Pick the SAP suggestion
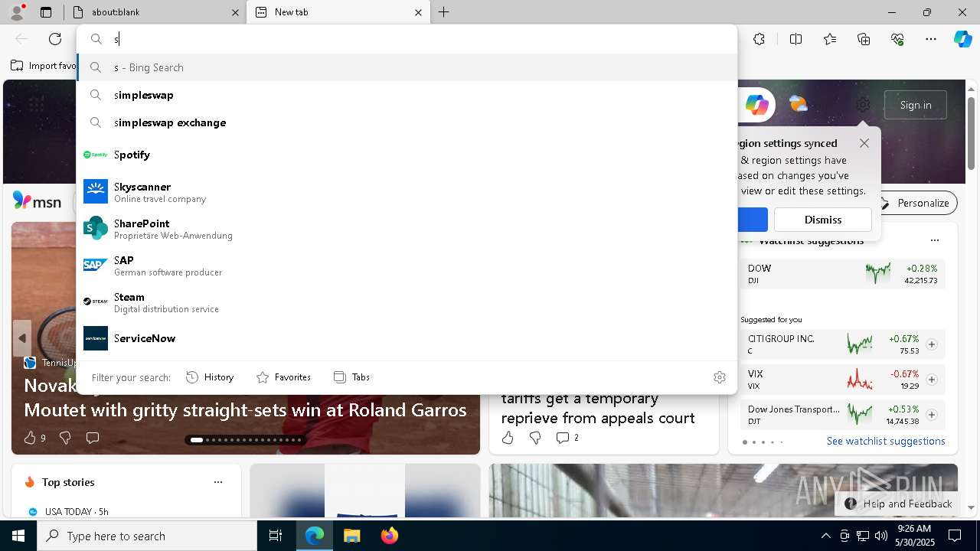The height and width of the screenshot is (551, 980). click(407, 265)
